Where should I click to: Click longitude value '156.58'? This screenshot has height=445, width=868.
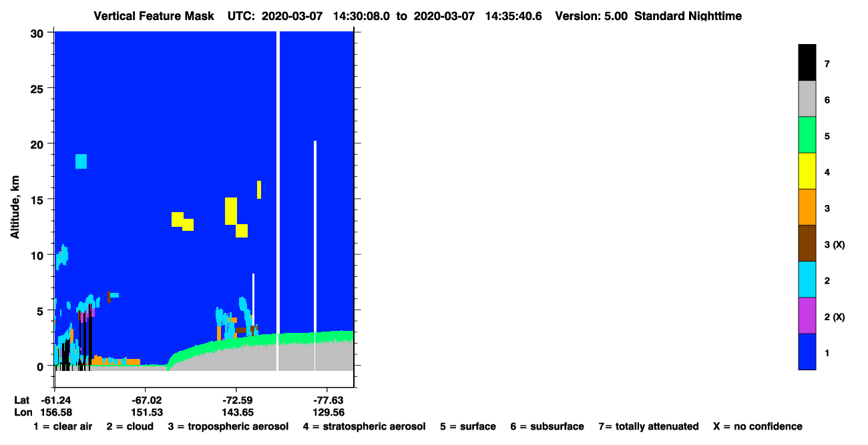tap(56, 412)
